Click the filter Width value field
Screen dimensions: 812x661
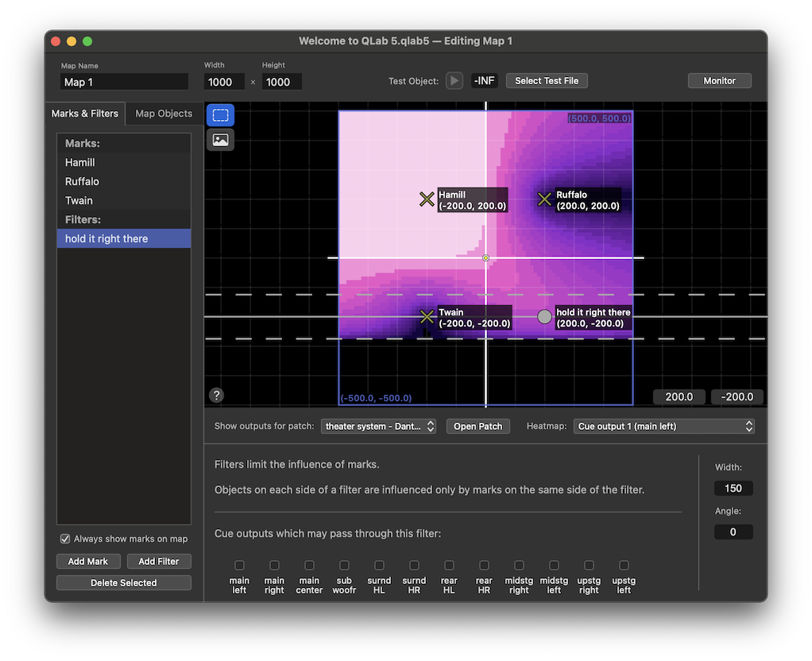tap(733, 489)
